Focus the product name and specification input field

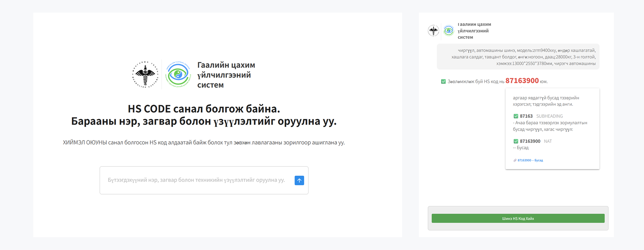pos(196,180)
